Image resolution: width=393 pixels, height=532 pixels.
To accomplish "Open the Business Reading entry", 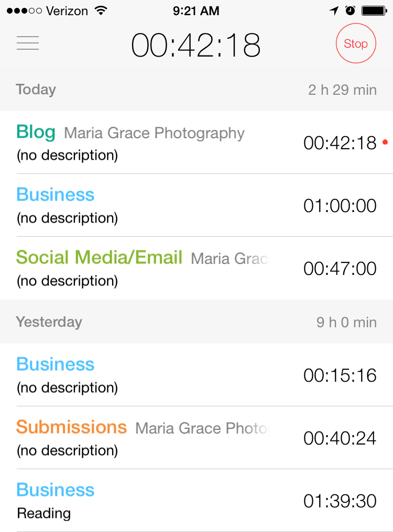I will [196, 501].
